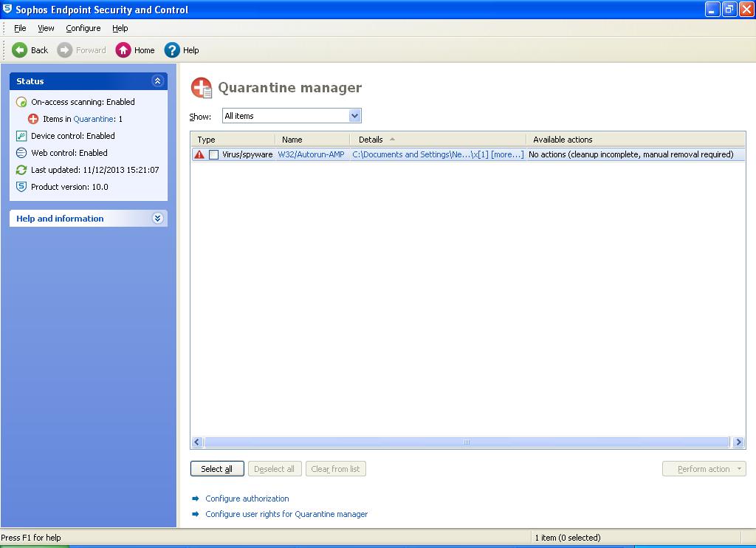Click the Last updated refresh icon
The image size is (756, 548).
click(x=21, y=170)
